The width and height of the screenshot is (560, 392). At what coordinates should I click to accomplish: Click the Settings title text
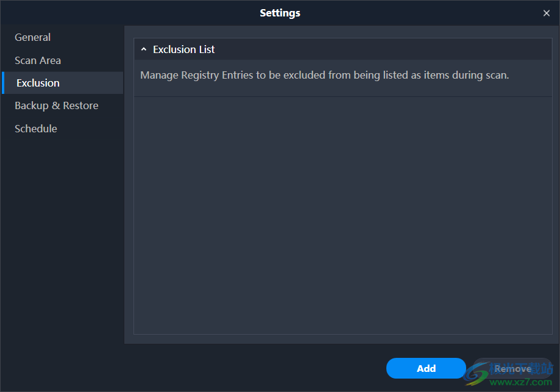click(x=280, y=13)
